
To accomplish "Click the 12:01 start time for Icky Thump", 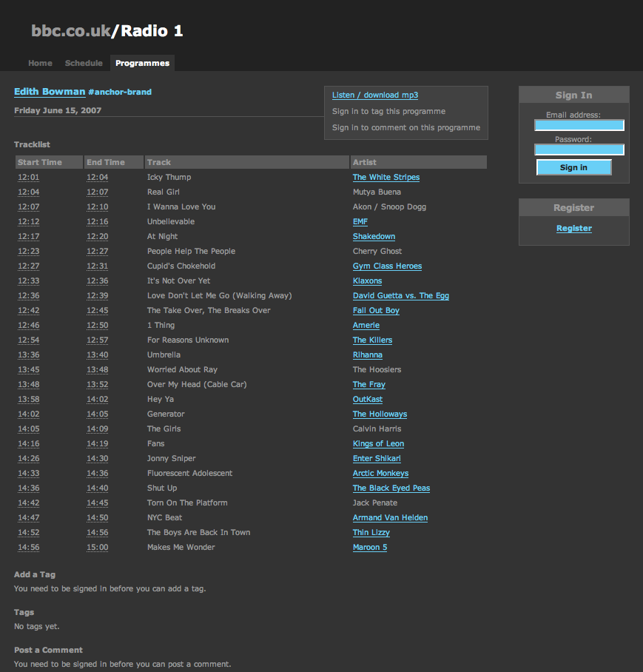I will pos(28,177).
